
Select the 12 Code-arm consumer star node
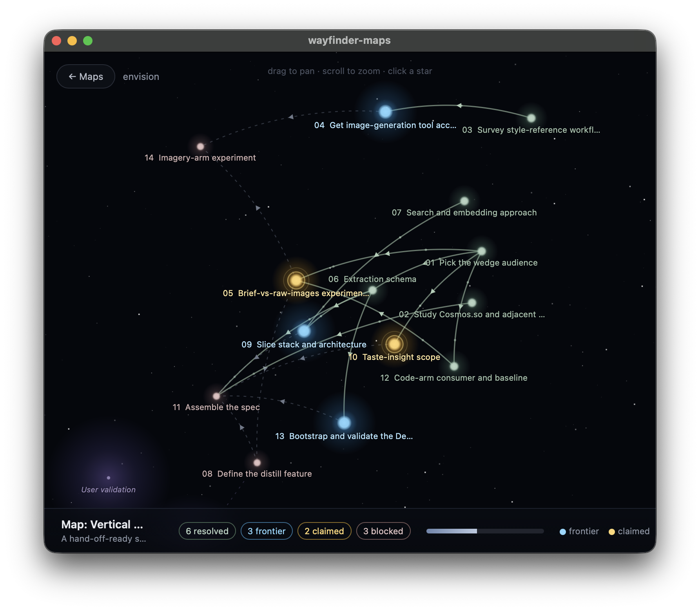click(x=454, y=366)
